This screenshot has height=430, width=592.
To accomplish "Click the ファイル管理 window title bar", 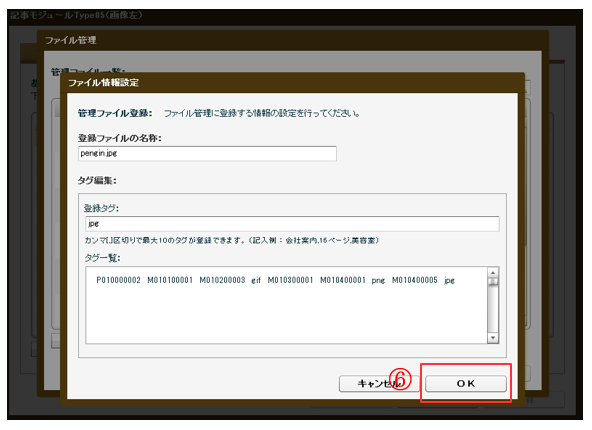I will point(292,40).
